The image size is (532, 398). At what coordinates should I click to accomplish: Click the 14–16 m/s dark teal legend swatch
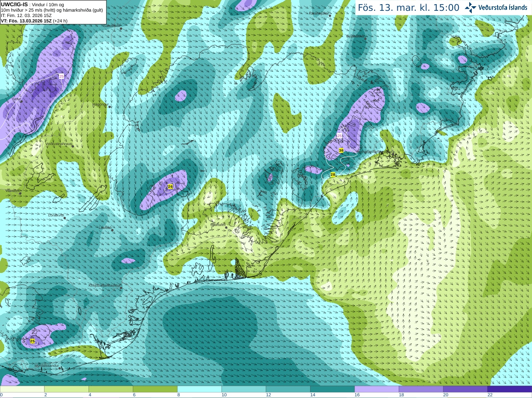[332, 389]
